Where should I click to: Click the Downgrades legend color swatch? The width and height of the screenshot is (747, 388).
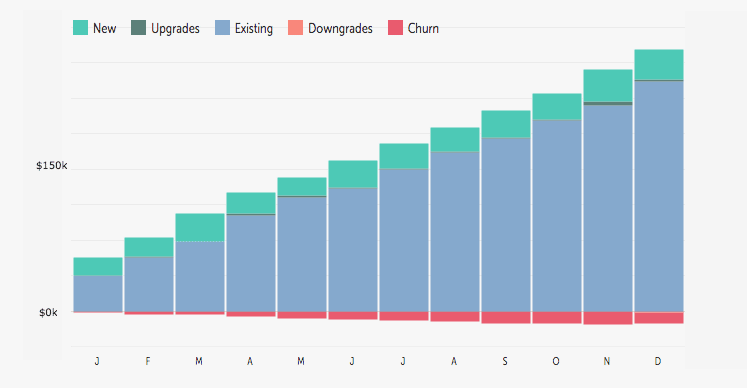[296, 28]
